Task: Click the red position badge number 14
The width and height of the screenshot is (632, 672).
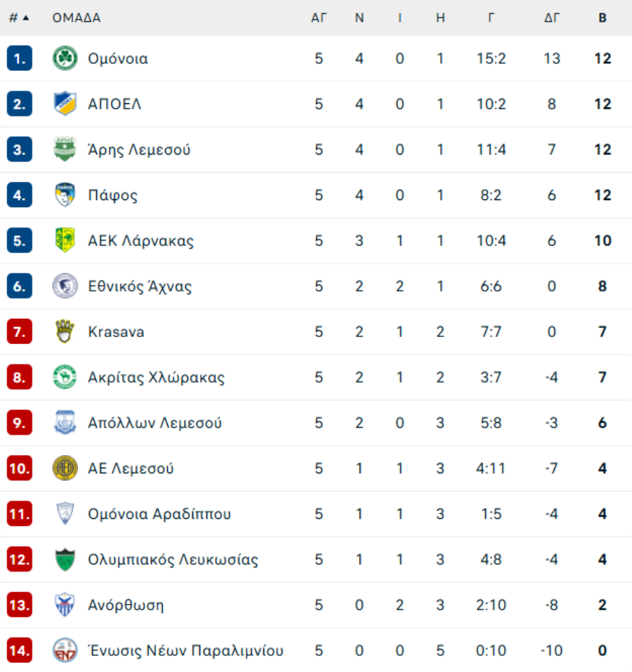Action: click(19, 650)
